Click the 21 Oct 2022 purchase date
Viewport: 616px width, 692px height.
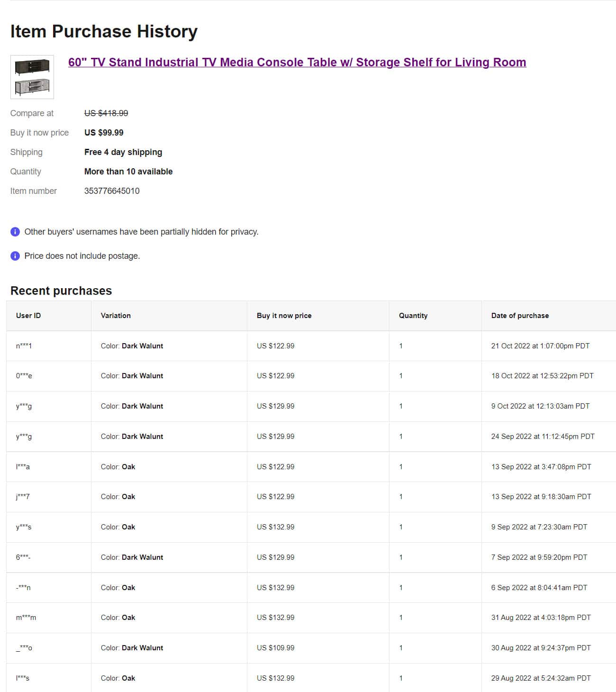coord(540,346)
